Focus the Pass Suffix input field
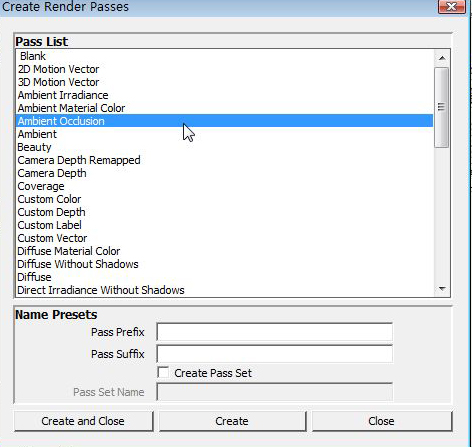 click(275, 354)
